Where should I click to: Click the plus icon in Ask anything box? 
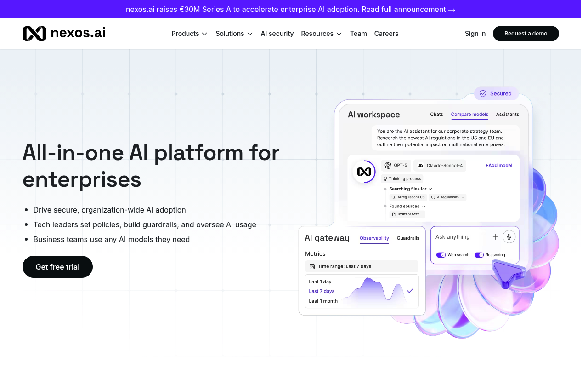click(x=495, y=236)
